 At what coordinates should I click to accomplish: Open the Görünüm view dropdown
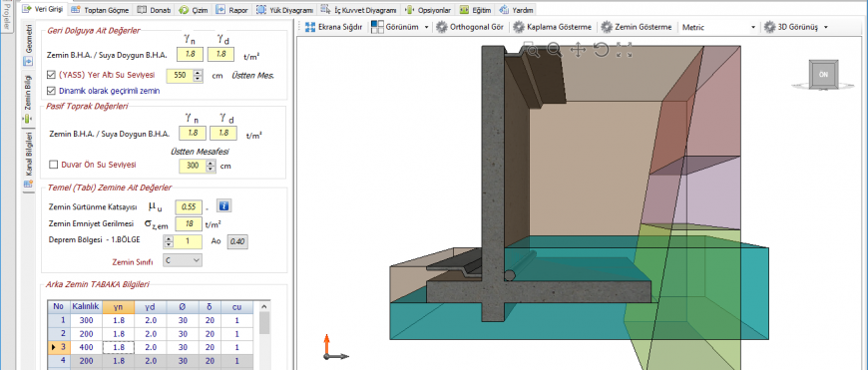[x=400, y=27]
